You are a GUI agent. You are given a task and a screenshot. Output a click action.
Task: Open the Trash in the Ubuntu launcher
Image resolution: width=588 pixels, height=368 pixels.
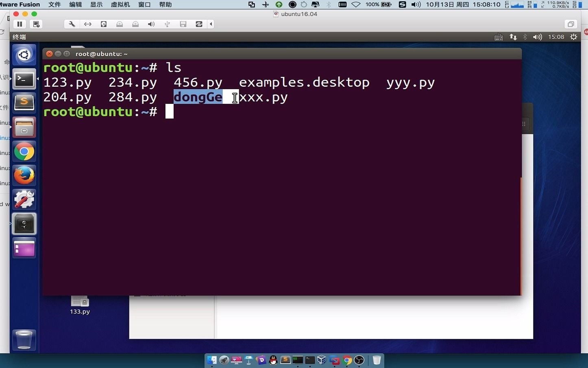[x=24, y=340]
